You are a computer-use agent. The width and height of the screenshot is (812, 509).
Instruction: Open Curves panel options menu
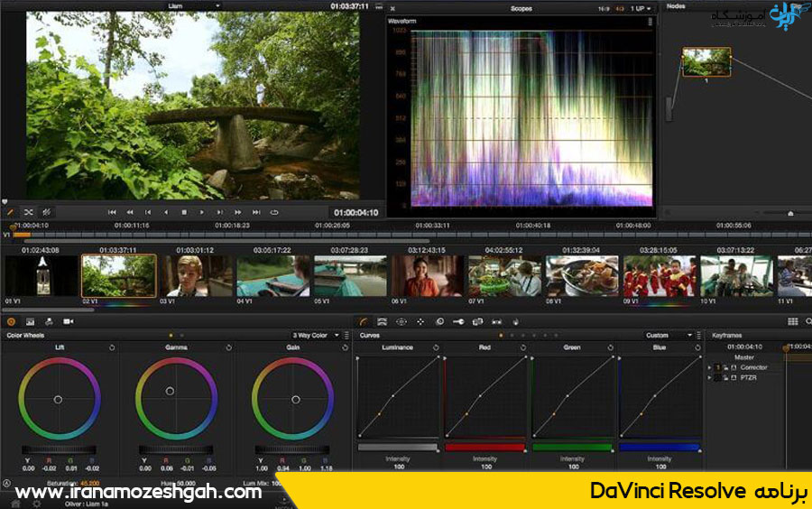[699, 336]
